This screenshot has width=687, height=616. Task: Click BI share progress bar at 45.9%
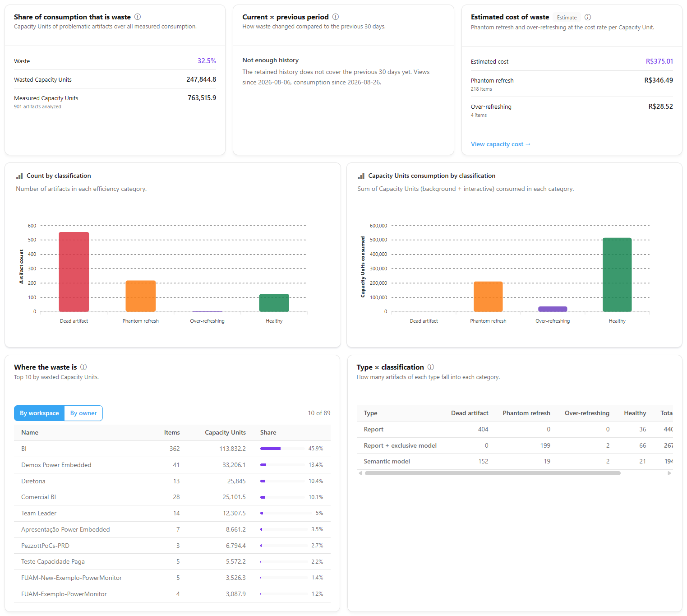[x=282, y=449]
